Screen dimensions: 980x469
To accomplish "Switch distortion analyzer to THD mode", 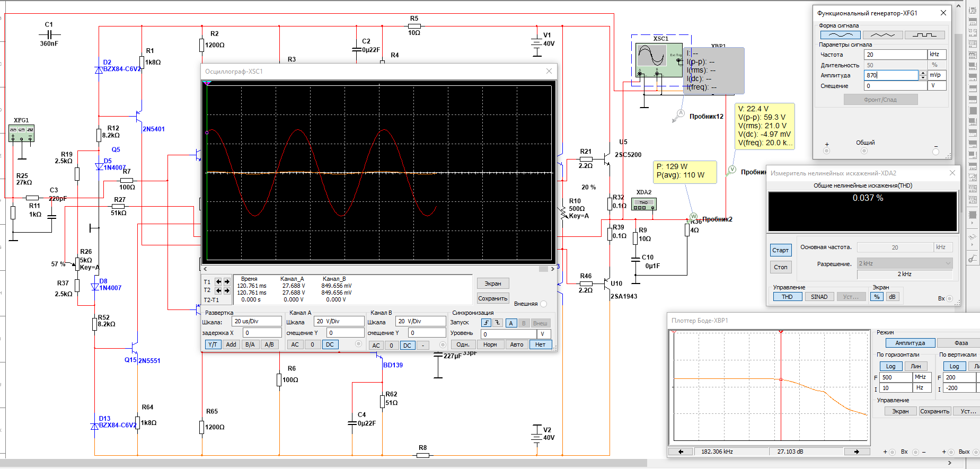I will point(787,297).
